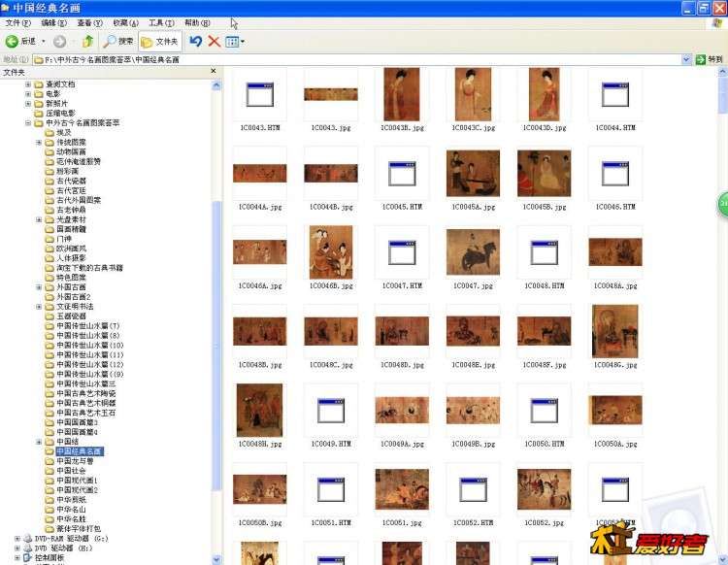The height and width of the screenshot is (565, 728).
Task: Select the 1C0052.HTM file icon
Action: (x=473, y=489)
